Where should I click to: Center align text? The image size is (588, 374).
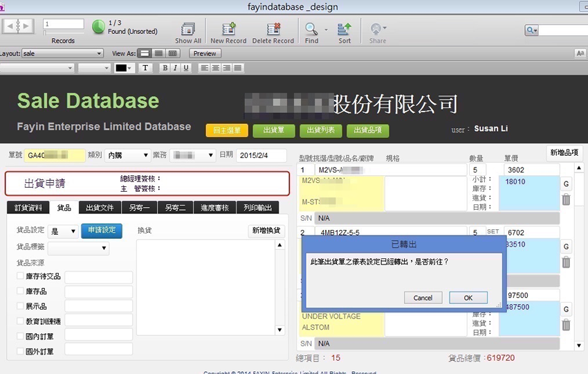215,68
